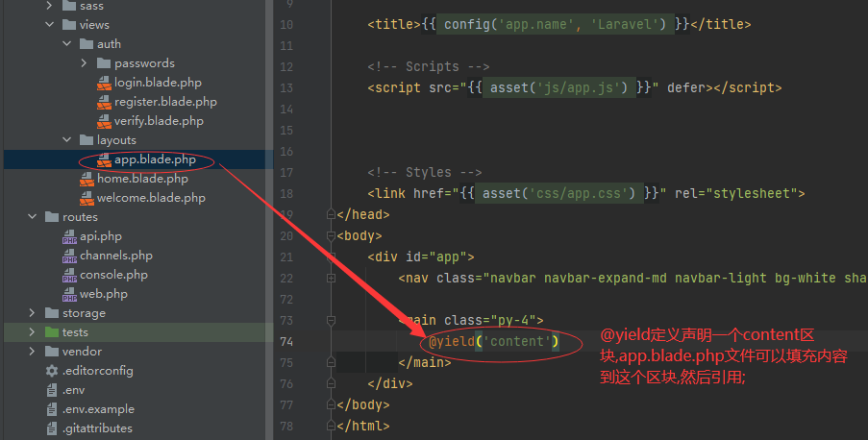Click the green tests folder icon
The image size is (868, 440).
[x=52, y=332]
